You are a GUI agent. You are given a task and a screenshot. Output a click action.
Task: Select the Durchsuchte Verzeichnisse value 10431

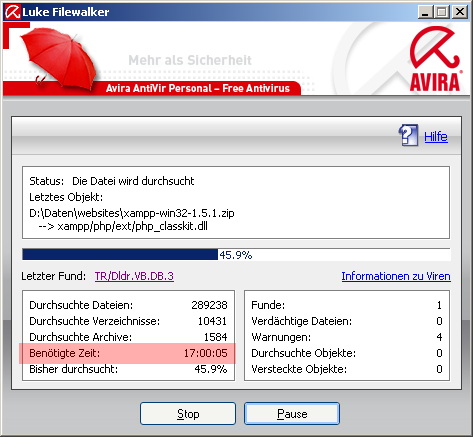coord(212,321)
